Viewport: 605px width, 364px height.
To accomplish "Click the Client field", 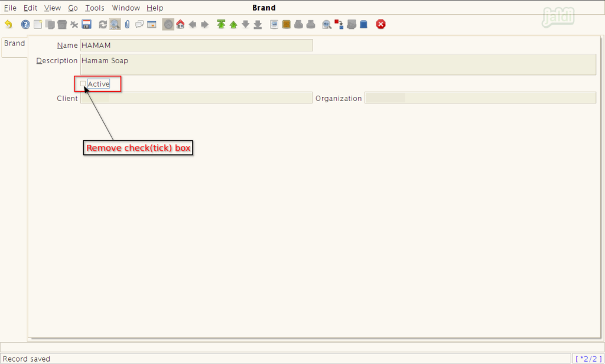I will [196, 97].
